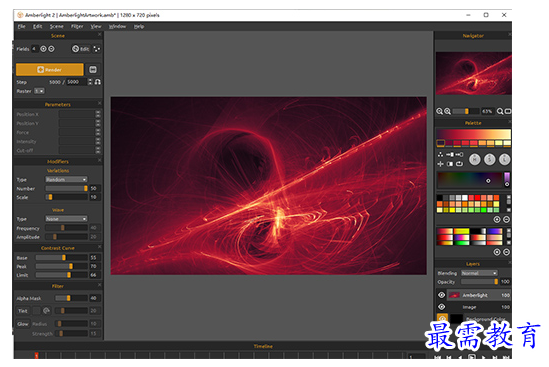The height and width of the screenshot is (367, 549).
Task: Adjust the Variations Scale slider
Action: tap(66, 197)
